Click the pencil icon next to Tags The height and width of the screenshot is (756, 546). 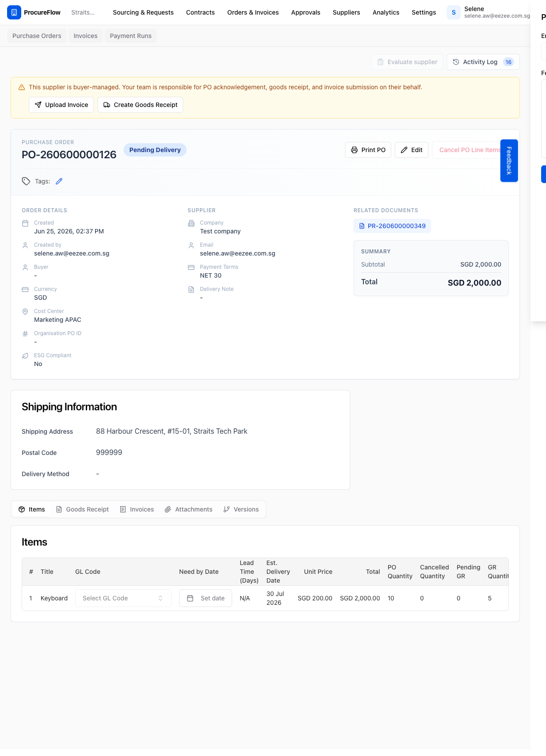point(59,181)
